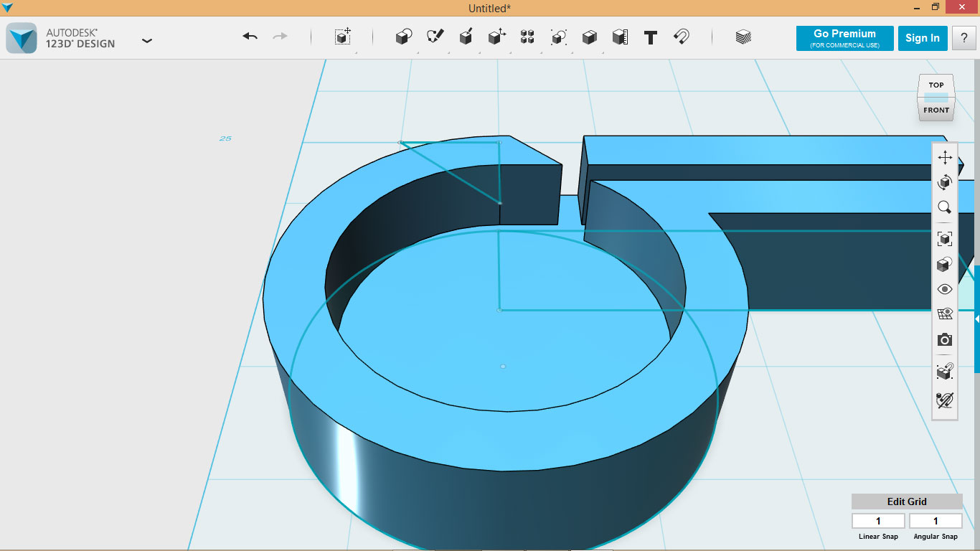Open the Materials panel
This screenshot has height=551, width=980.
[743, 37]
